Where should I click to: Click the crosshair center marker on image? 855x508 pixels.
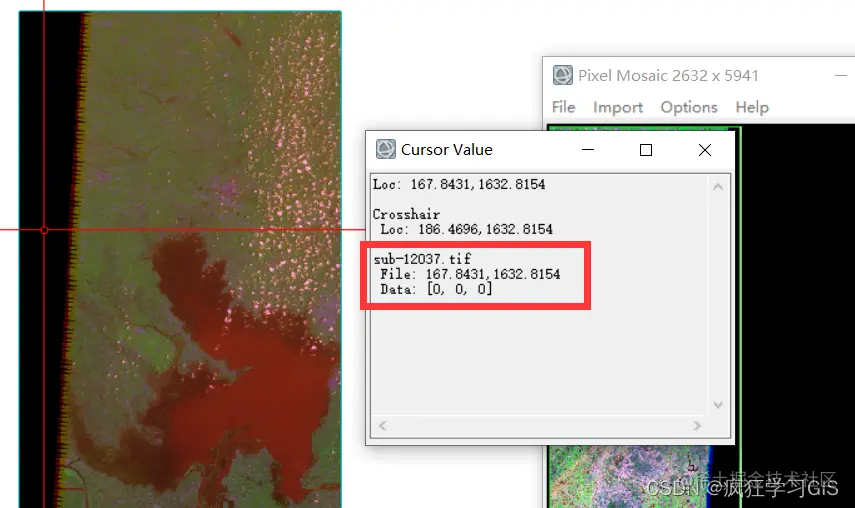(44, 230)
